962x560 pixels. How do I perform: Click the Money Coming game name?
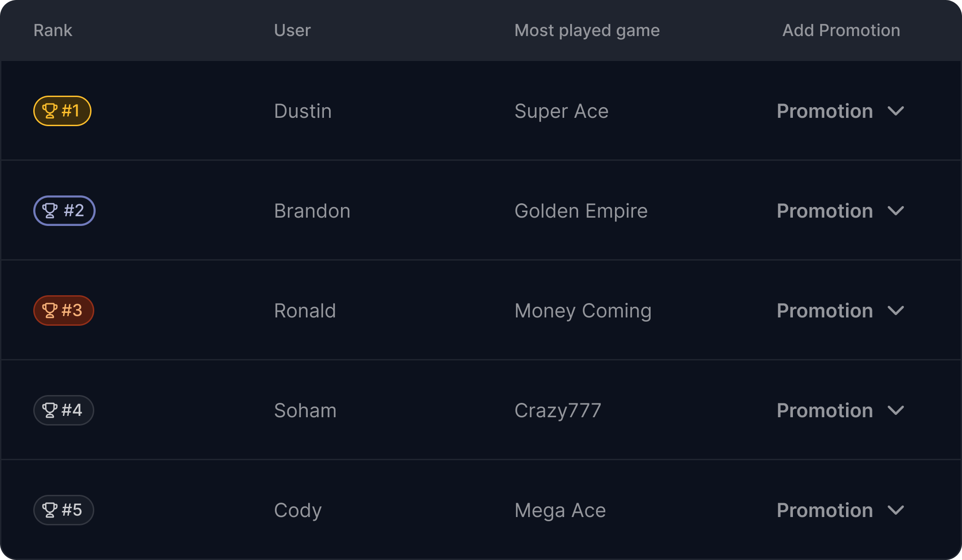tap(583, 311)
